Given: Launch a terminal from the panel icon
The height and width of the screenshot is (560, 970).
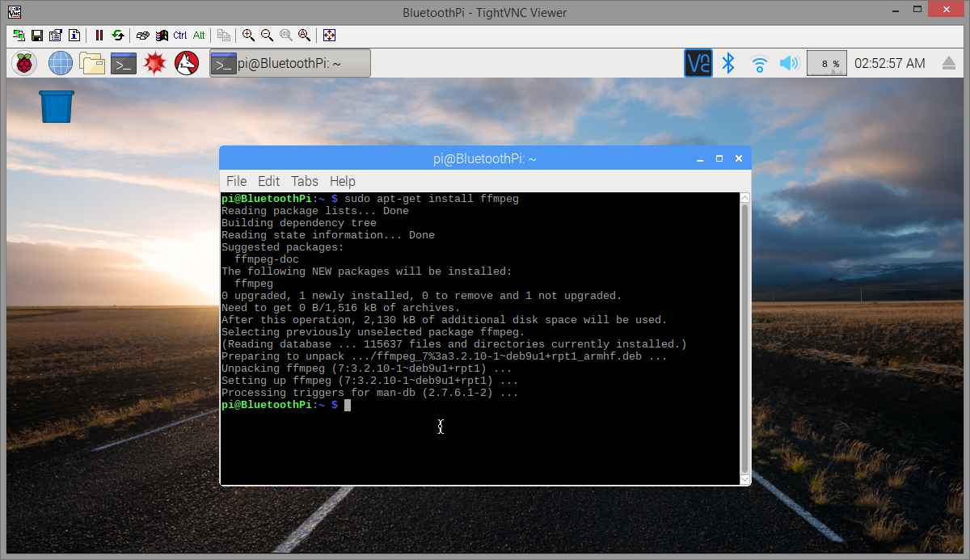Looking at the screenshot, I should [124, 63].
